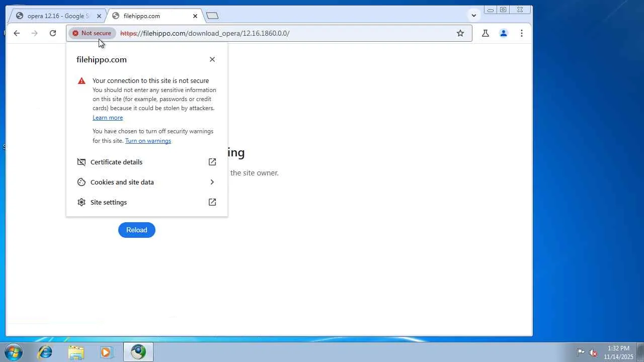Open Site settings entry
Screen dimensions: 644x362
(x=147, y=202)
